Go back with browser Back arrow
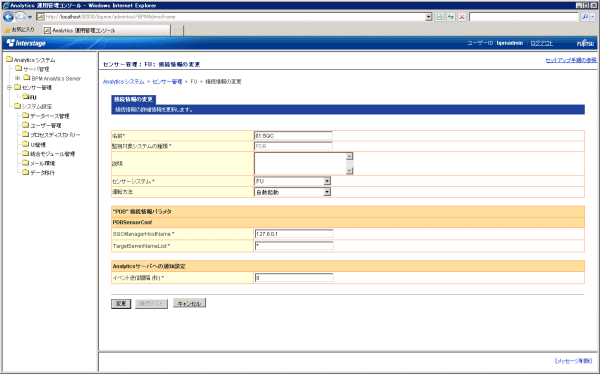The width and height of the screenshot is (600, 374). tap(8, 17)
